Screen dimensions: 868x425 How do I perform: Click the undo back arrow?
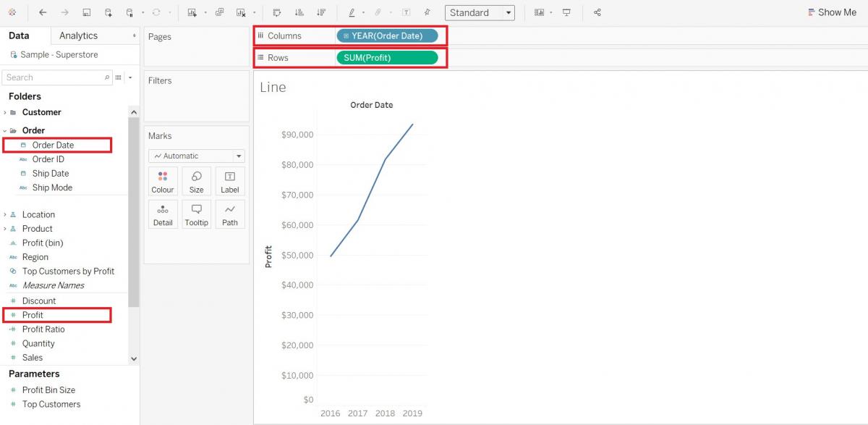pyautogui.click(x=43, y=12)
